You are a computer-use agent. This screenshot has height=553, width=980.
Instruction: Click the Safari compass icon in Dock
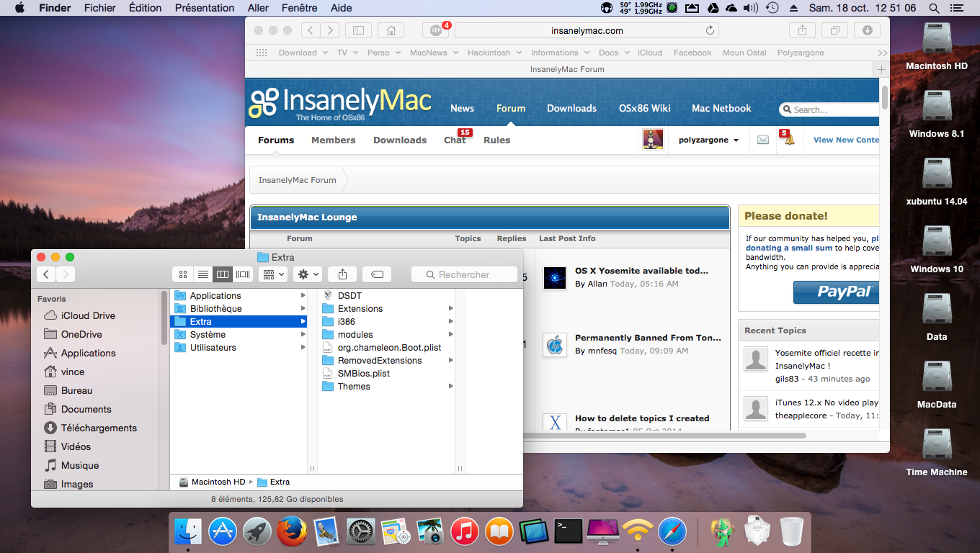click(672, 532)
